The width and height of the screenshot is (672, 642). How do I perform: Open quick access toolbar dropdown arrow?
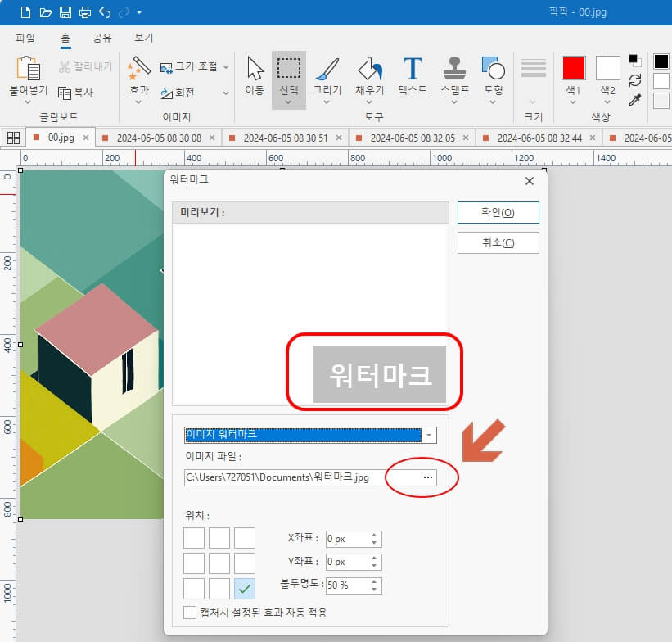(139, 13)
